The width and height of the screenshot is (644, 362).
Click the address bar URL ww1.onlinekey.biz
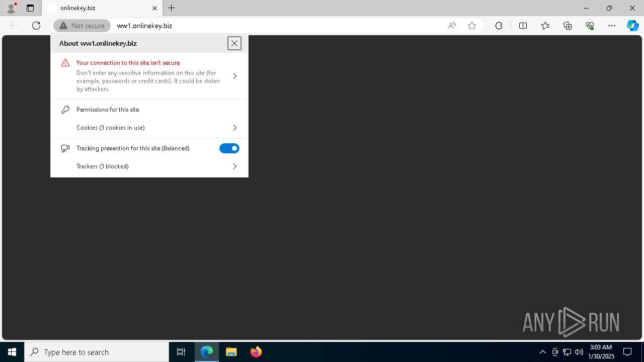[144, 26]
